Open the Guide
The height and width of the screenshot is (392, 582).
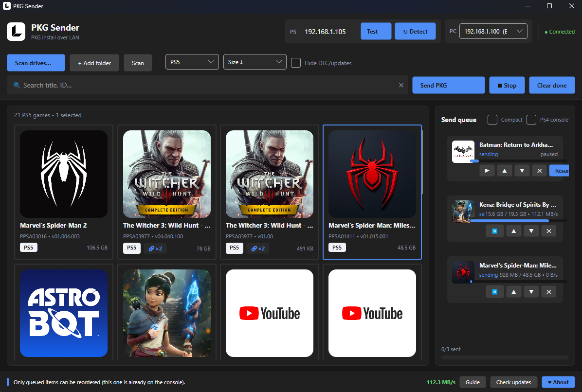[473, 382]
